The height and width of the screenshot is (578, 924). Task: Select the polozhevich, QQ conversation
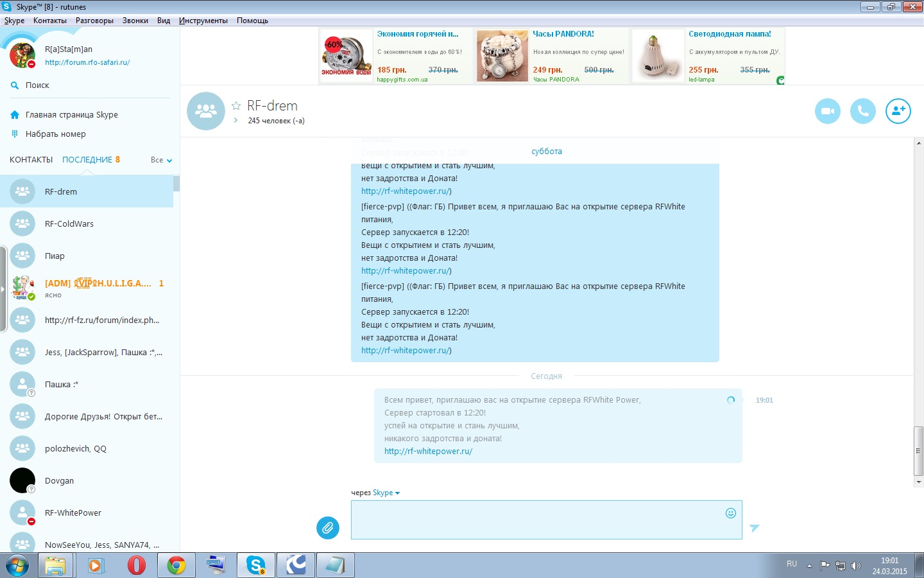[x=87, y=448]
